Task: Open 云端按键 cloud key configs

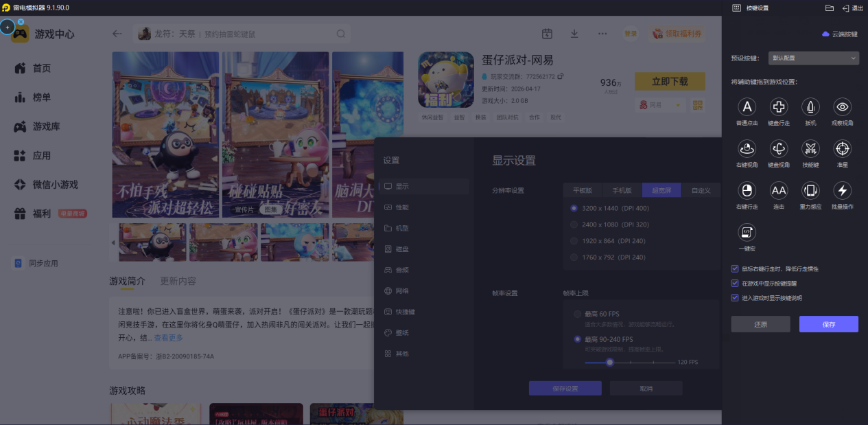Action: pos(840,34)
